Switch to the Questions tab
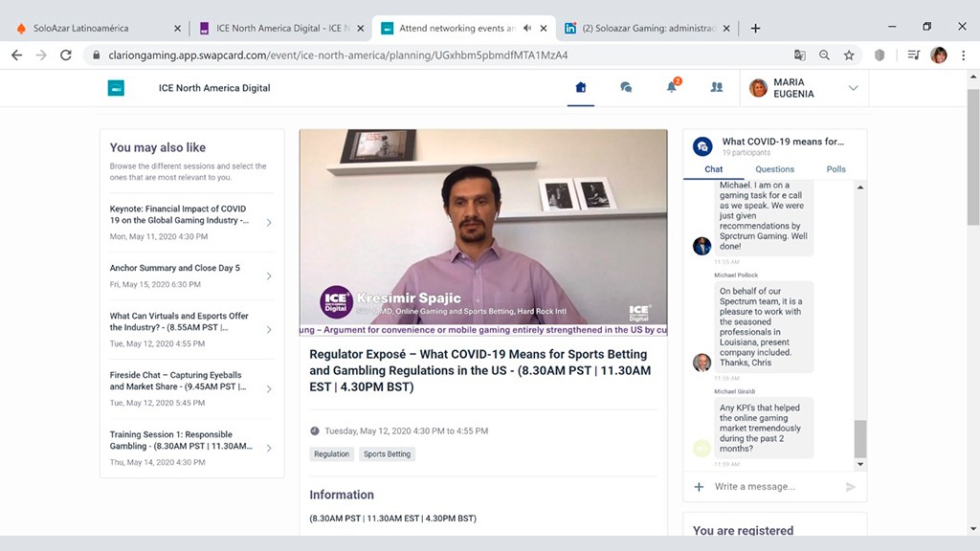This screenshot has width=980, height=551. tap(774, 169)
